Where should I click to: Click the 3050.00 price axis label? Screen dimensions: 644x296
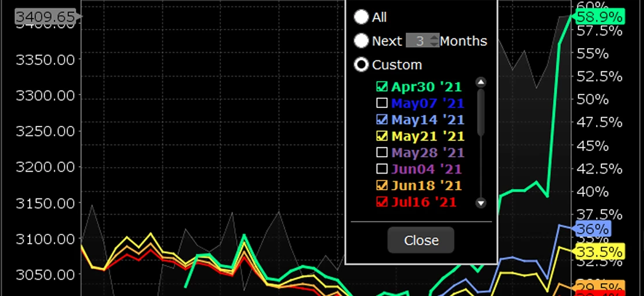click(45, 275)
